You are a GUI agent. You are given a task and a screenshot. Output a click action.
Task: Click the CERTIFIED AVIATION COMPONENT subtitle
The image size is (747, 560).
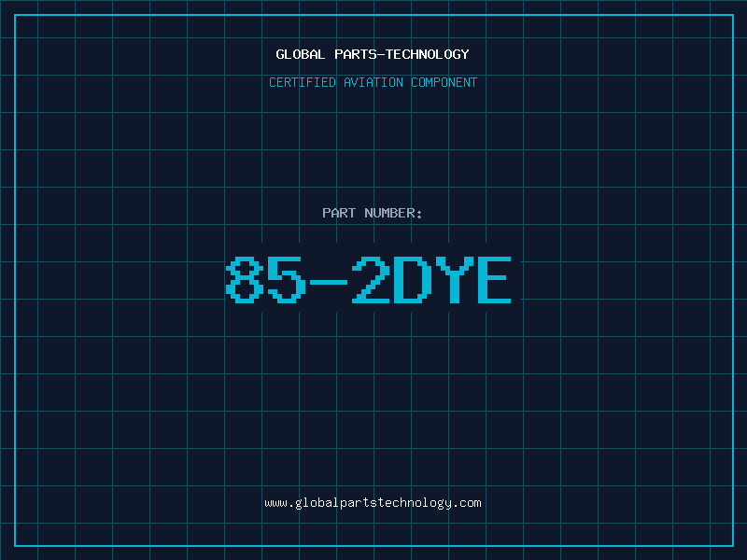click(373, 83)
